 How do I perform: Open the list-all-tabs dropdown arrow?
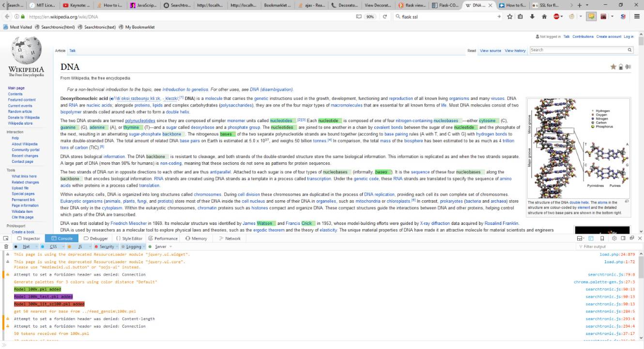click(587, 5)
